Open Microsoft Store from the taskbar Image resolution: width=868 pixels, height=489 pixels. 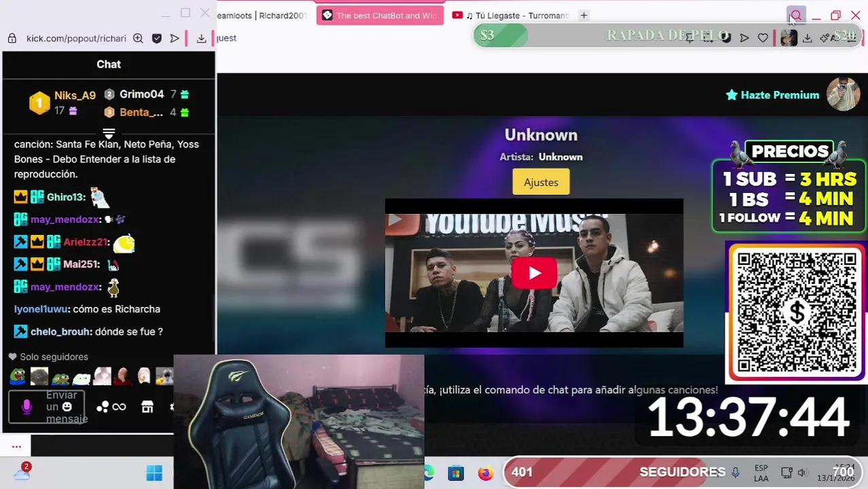[455, 473]
